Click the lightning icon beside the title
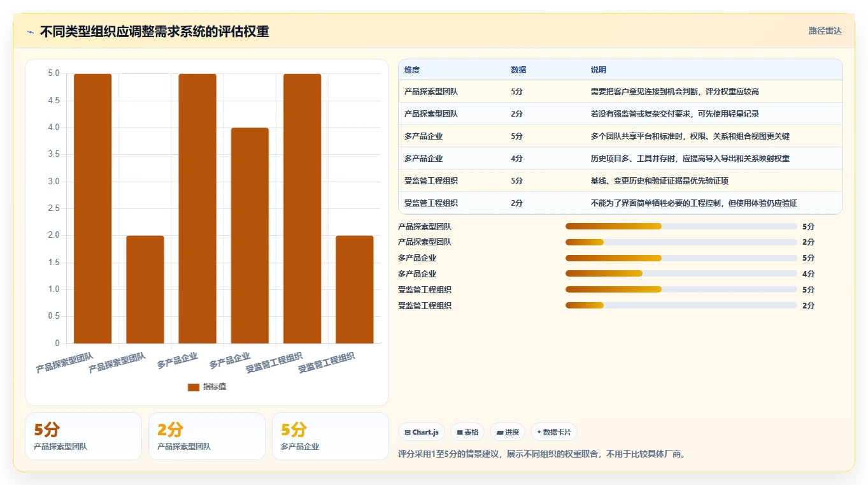Viewport: 868px width, 485px height. pyautogui.click(x=30, y=32)
